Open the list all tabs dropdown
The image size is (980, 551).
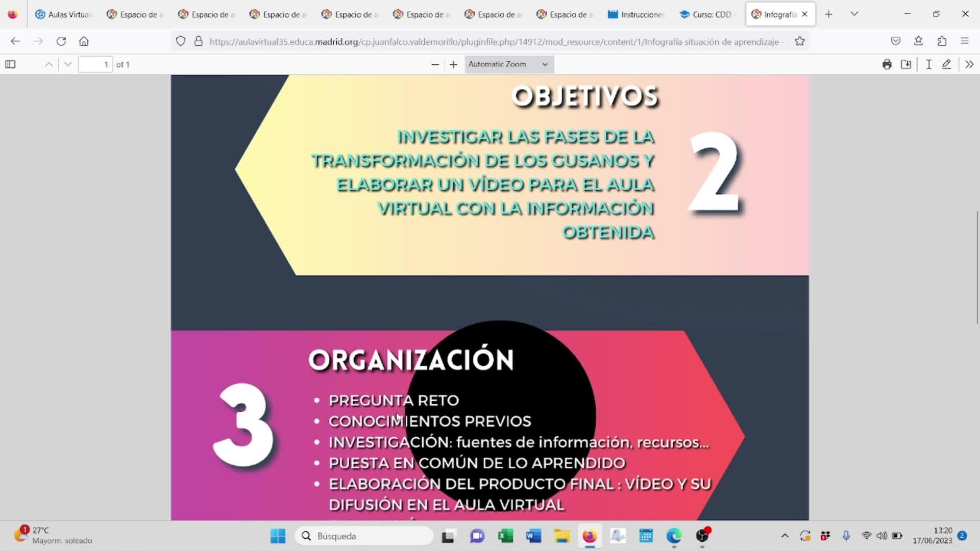[x=854, y=14]
